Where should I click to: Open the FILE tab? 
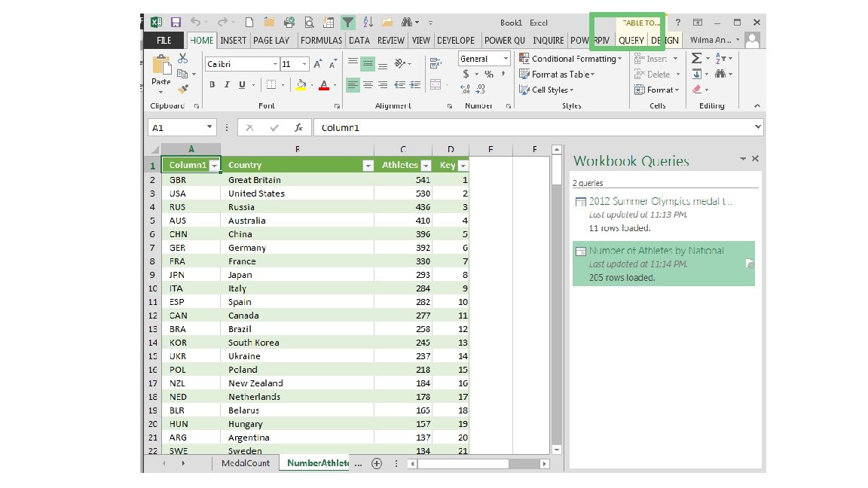pyautogui.click(x=164, y=41)
